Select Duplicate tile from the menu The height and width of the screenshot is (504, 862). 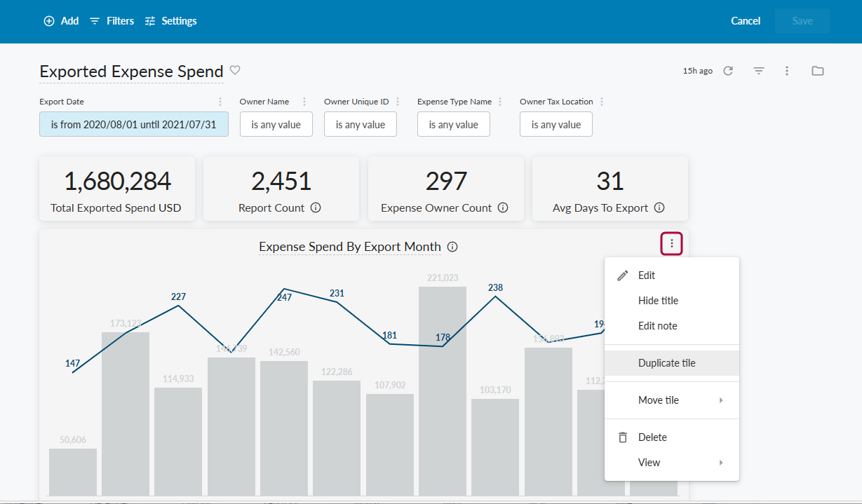(x=666, y=363)
